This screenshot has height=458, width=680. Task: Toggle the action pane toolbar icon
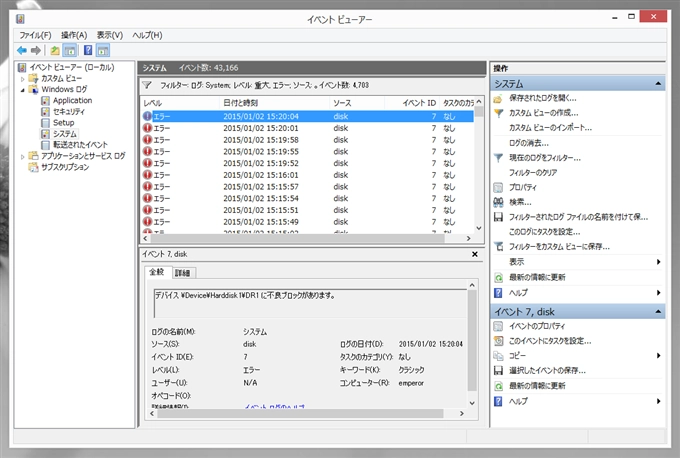click(x=103, y=50)
